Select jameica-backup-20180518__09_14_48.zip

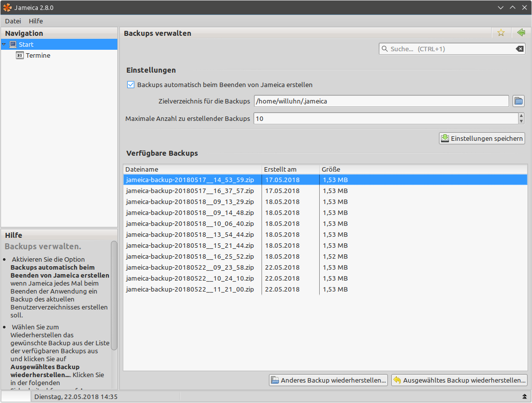[x=325, y=212]
